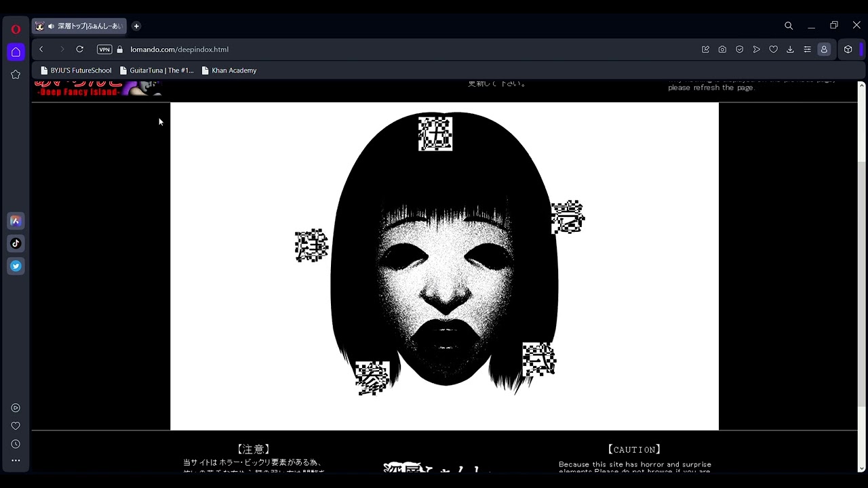
Task: Click the Deep Fancy Island logo
Action: coord(99,89)
